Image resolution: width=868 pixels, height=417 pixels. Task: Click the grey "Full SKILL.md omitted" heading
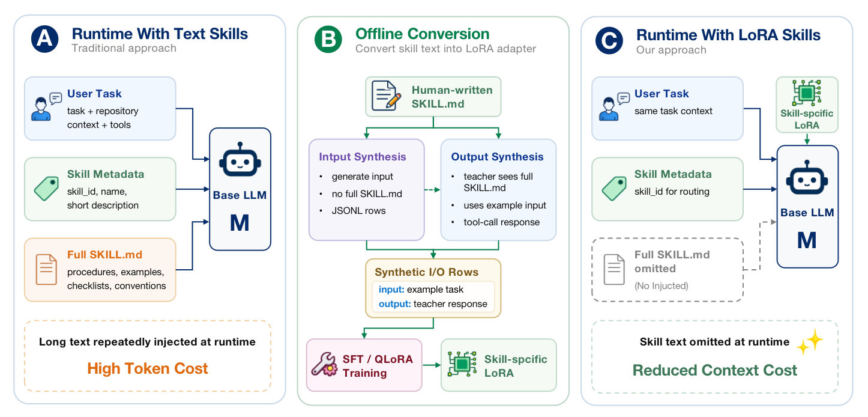pos(672,261)
